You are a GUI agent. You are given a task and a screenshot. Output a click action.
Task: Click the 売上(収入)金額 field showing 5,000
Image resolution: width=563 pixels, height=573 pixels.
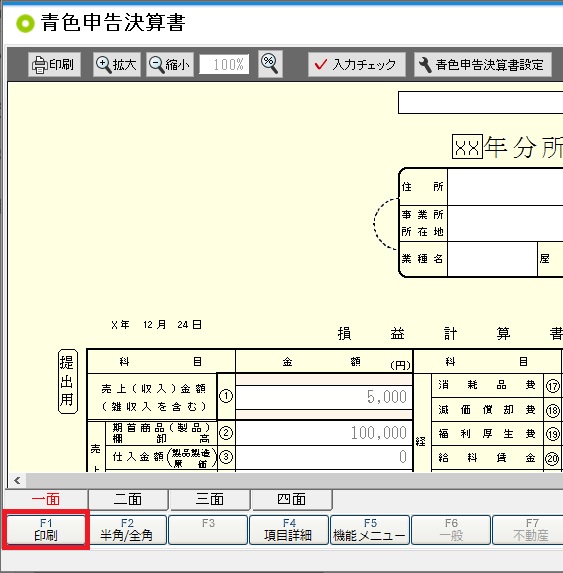pos(324,397)
